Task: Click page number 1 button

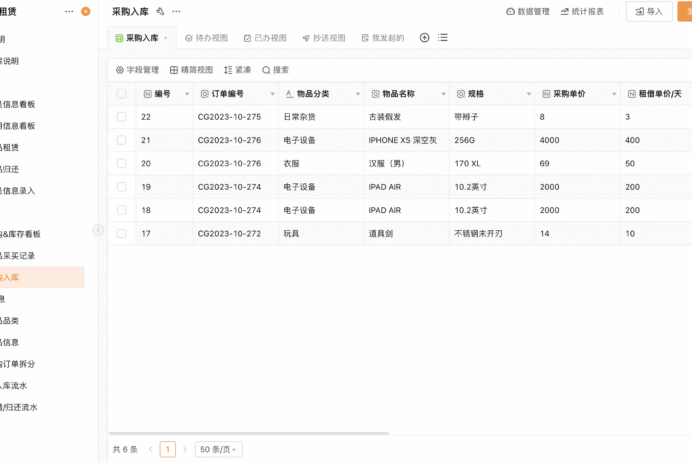Action: (x=168, y=449)
